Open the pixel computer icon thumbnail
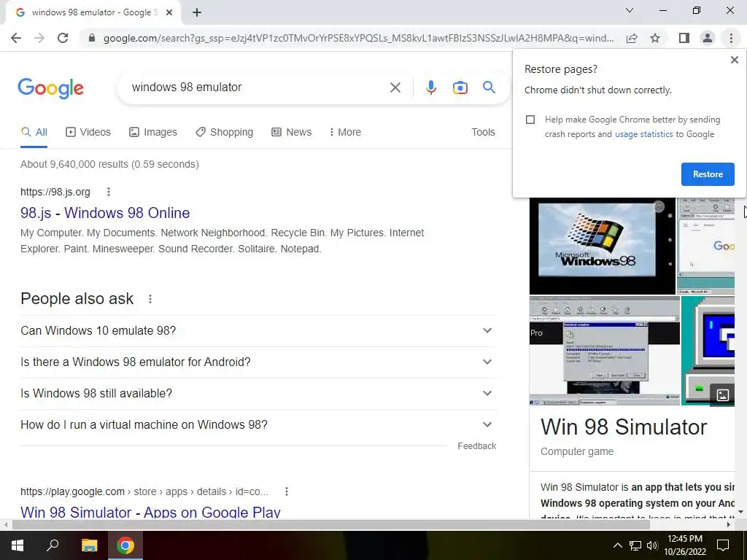747x560 pixels. pos(708,351)
